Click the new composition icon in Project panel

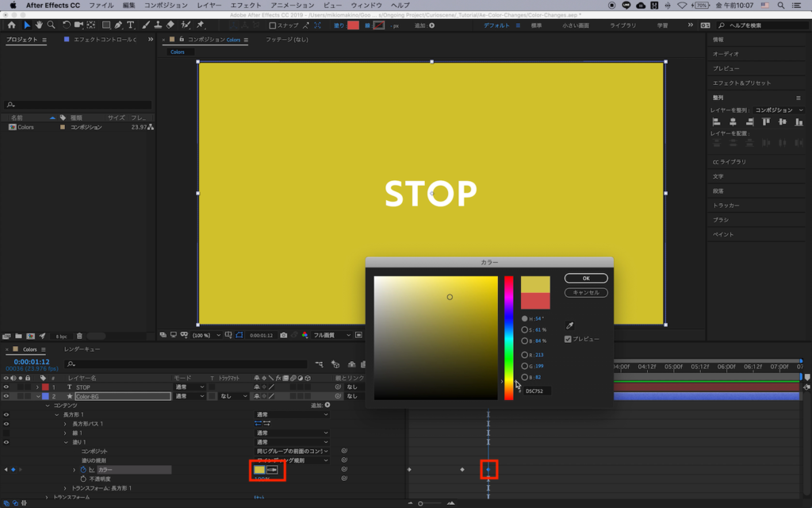(x=31, y=336)
